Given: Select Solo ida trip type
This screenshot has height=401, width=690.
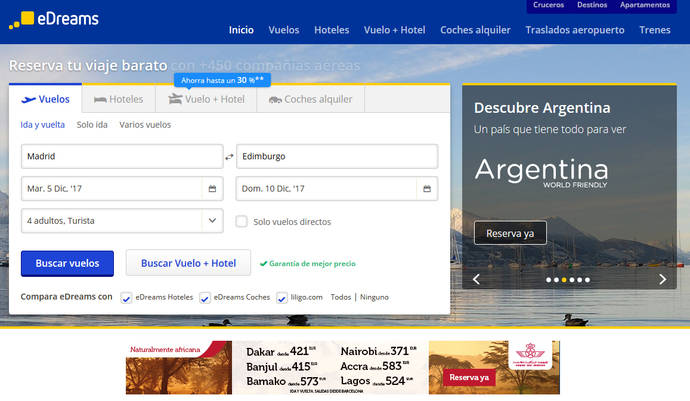Looking at the screenshot, I should (92, 125).
